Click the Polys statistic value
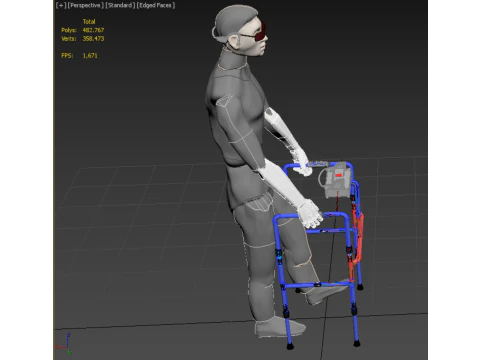The image size is (480, 360). [93, 30]
